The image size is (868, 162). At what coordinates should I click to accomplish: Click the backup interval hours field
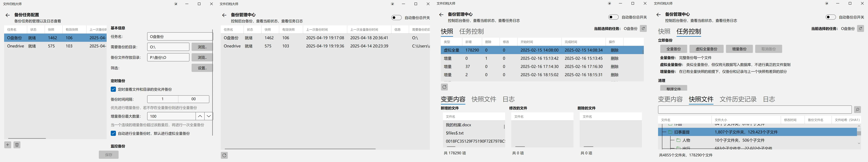pos(163,99)
